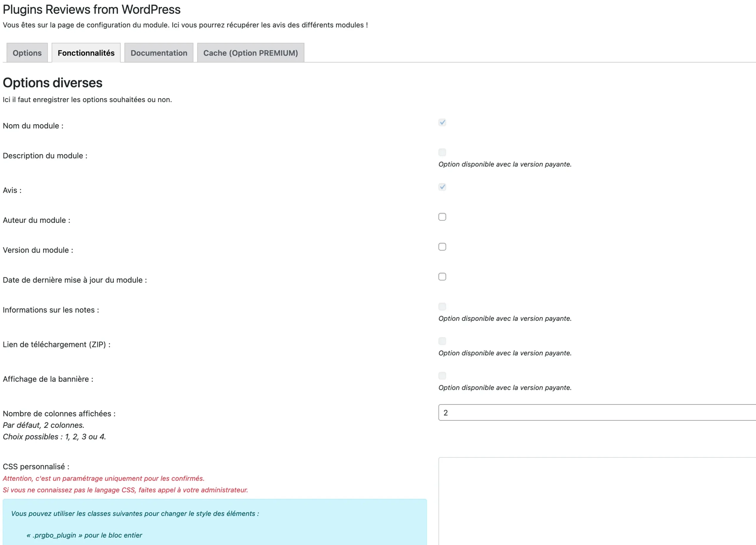The height and width of the screenshot is (545, 756).
Task: Click the Nom du module label
Action: tap(33, 126)
